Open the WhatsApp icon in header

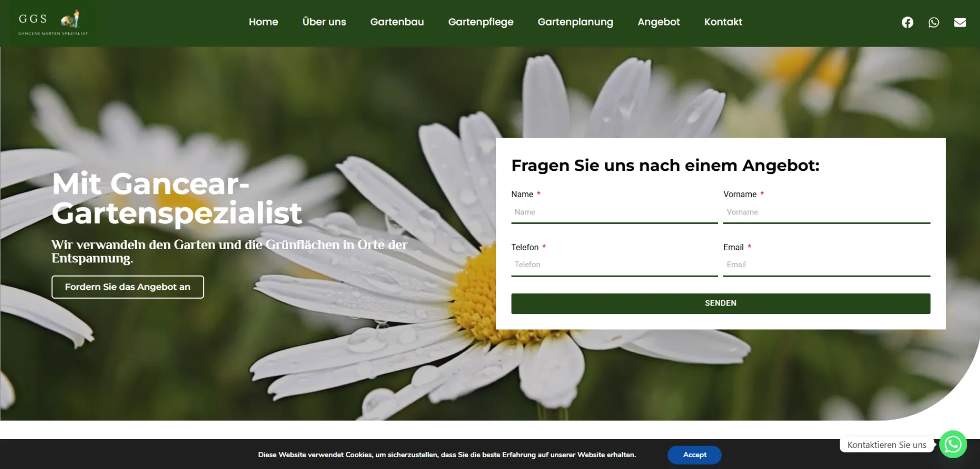[933, 23]
